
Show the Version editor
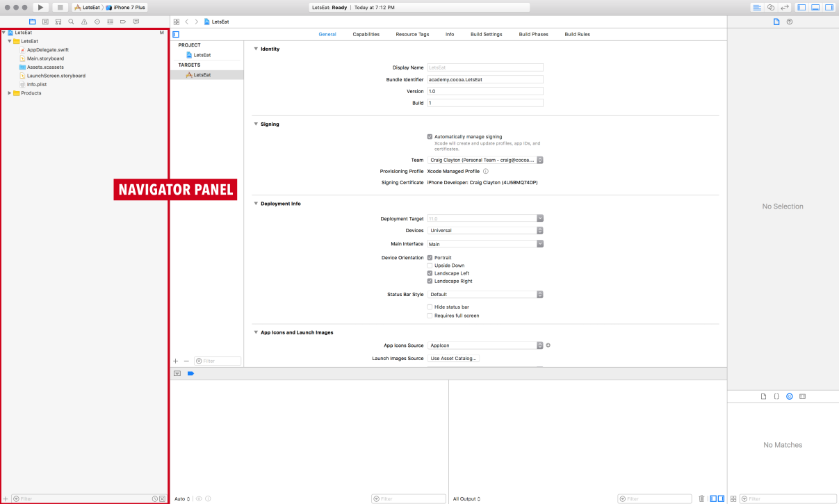click(x=784, y=7)
